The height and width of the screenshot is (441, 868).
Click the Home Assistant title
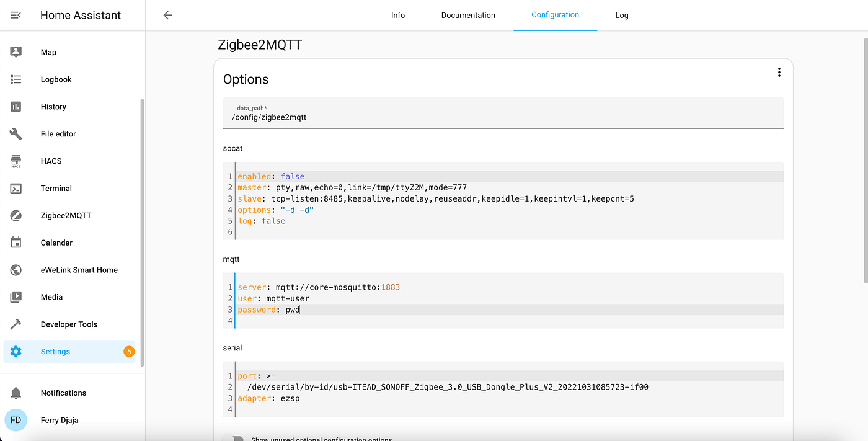pyautogui.click(x=81, y=15)
